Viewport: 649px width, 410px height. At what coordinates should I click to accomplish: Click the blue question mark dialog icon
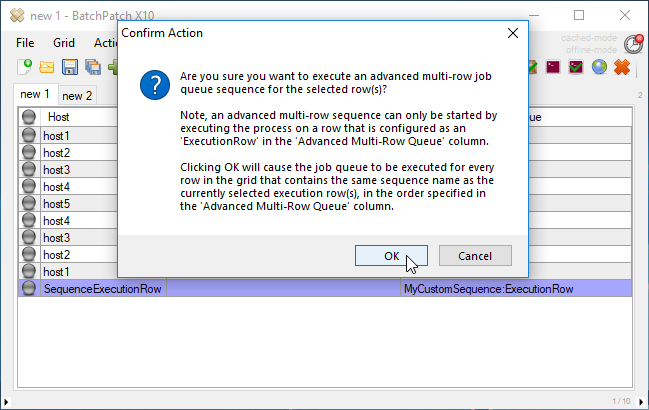click(154, 84)
